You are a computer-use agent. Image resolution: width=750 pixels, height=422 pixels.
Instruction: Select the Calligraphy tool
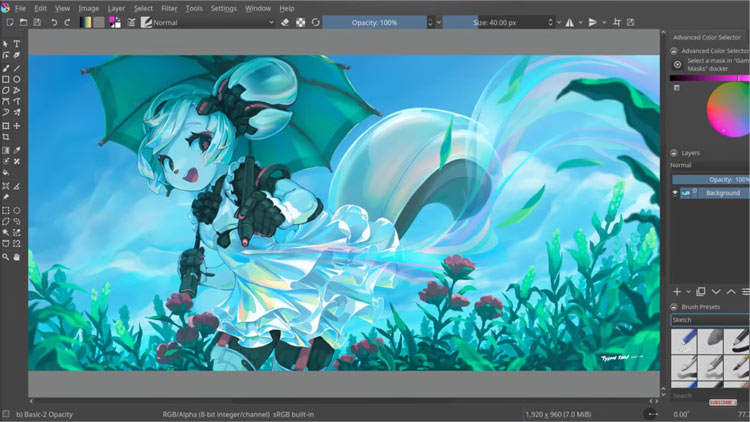[17, 56]
